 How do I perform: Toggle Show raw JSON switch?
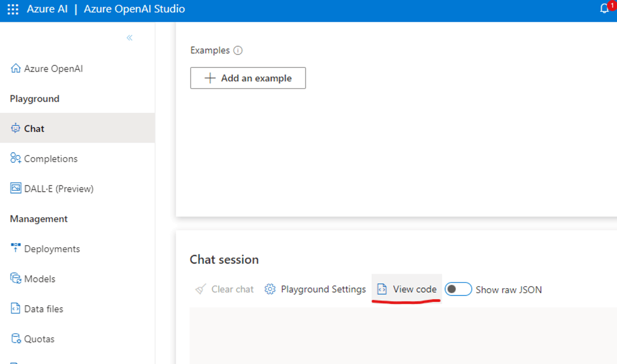(458, 289)
